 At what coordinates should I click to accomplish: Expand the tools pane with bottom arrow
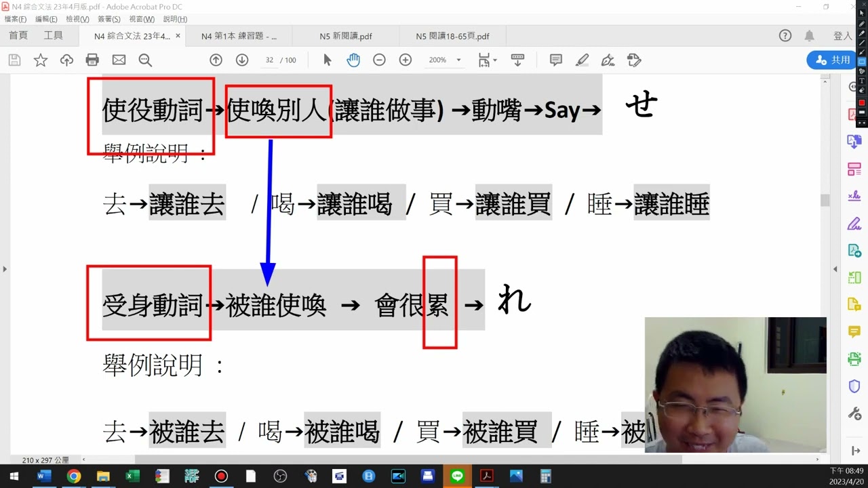pyautogui.click(x=855, y=451)
